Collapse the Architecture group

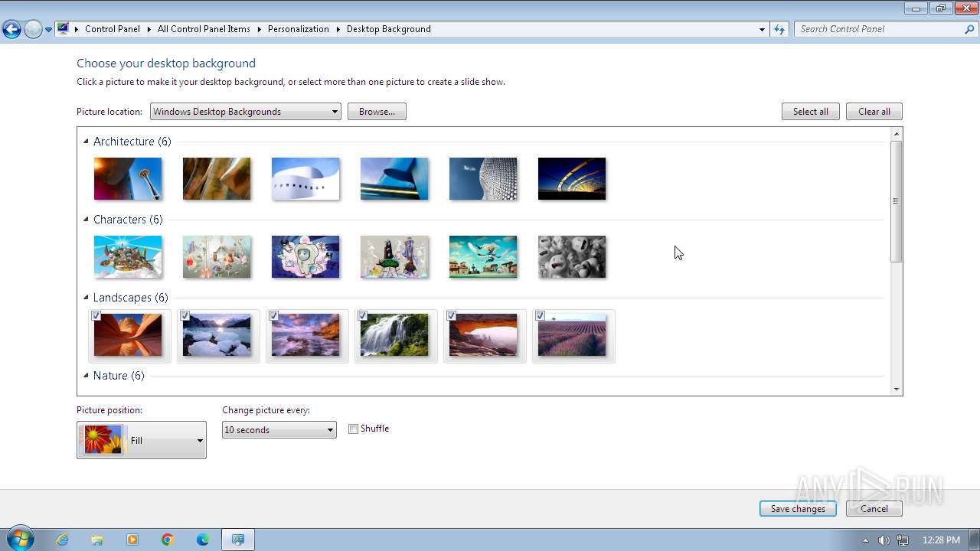(86, 142)
